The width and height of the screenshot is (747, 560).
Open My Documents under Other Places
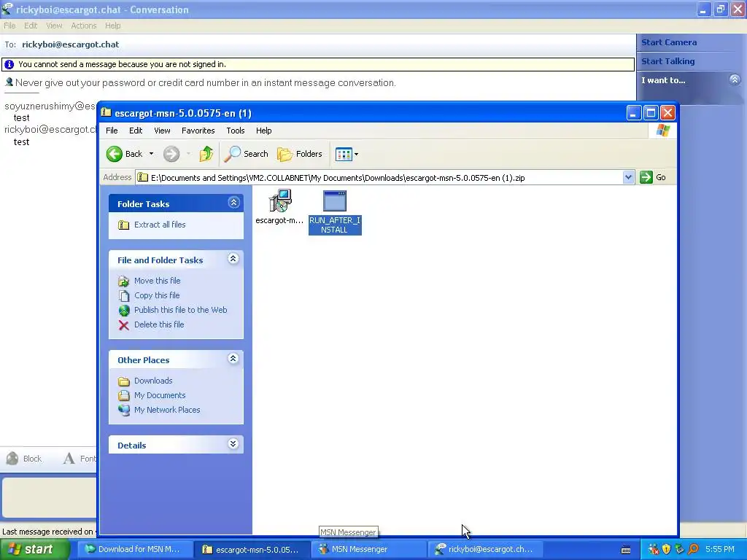click(160, 395)
